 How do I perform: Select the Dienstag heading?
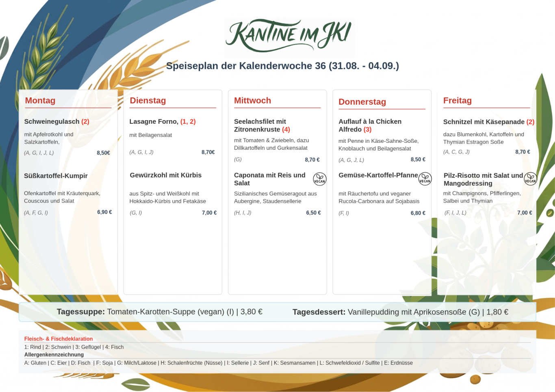coord(148,101)
